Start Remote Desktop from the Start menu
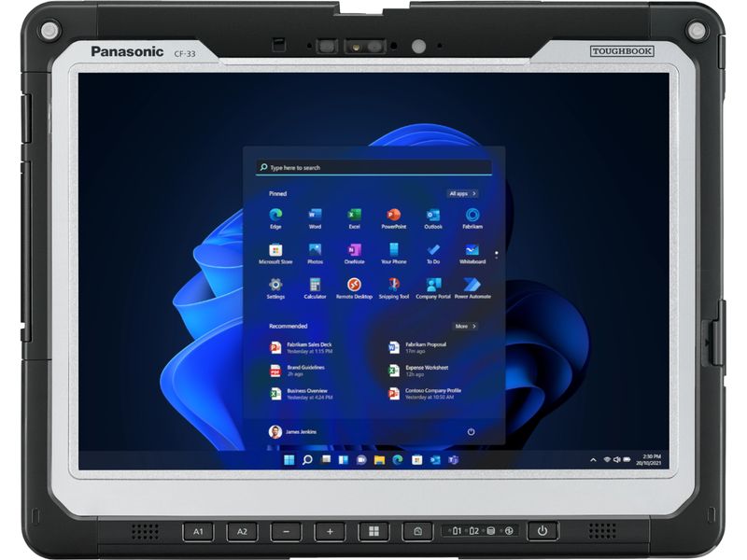747x560 pixels. tap(352, 287)
